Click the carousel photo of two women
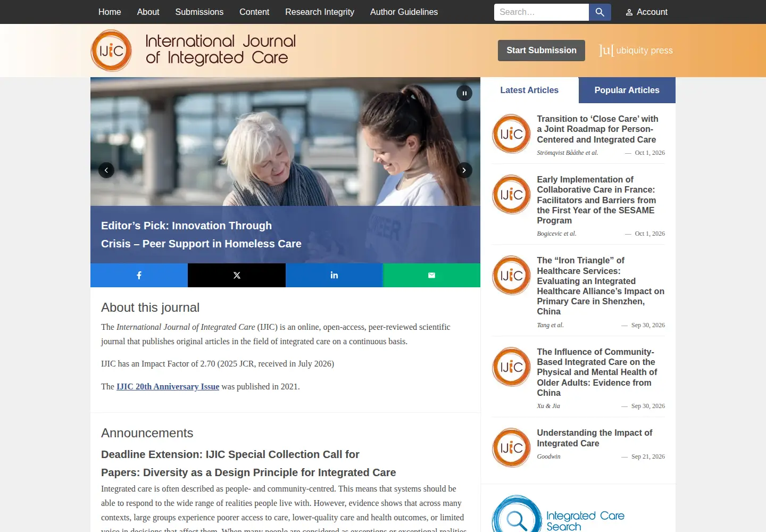The width and height of the screenshot is (766, 532). (285, 142)
